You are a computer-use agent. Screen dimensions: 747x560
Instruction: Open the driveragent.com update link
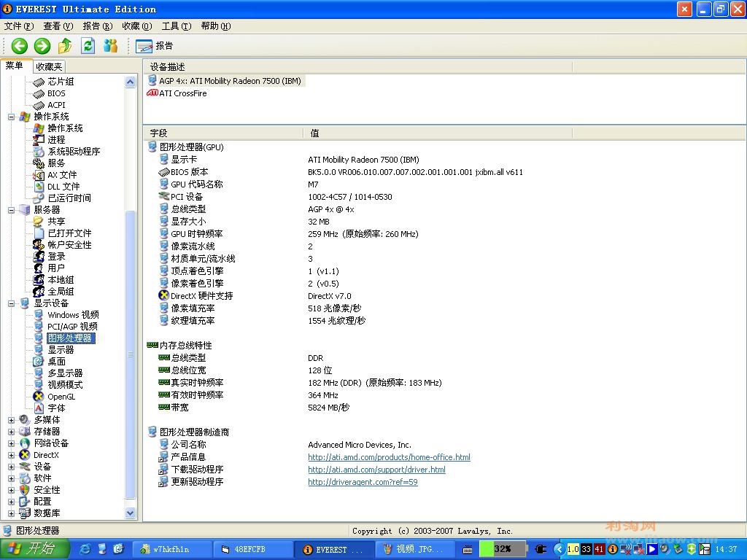coord(363,482)
